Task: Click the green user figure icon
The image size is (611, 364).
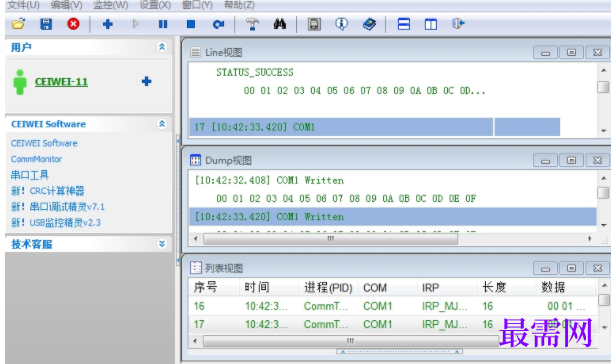Action: coord(20,82)
